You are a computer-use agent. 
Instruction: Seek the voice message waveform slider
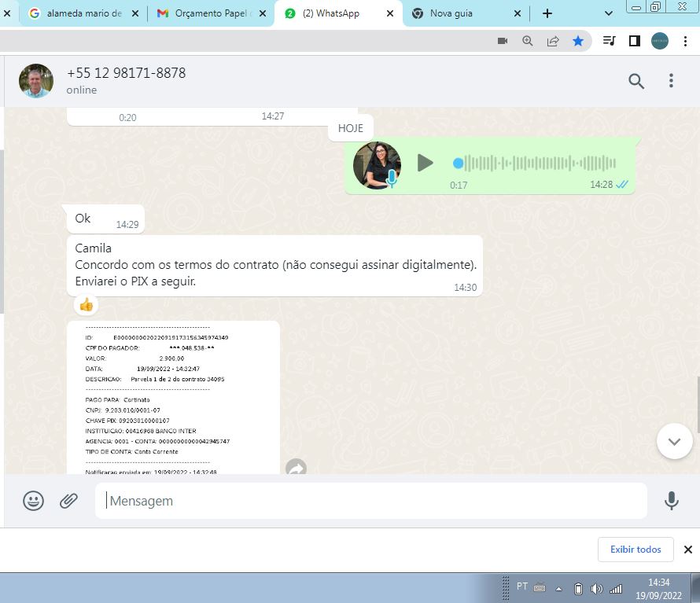click(x=534, y=164)
